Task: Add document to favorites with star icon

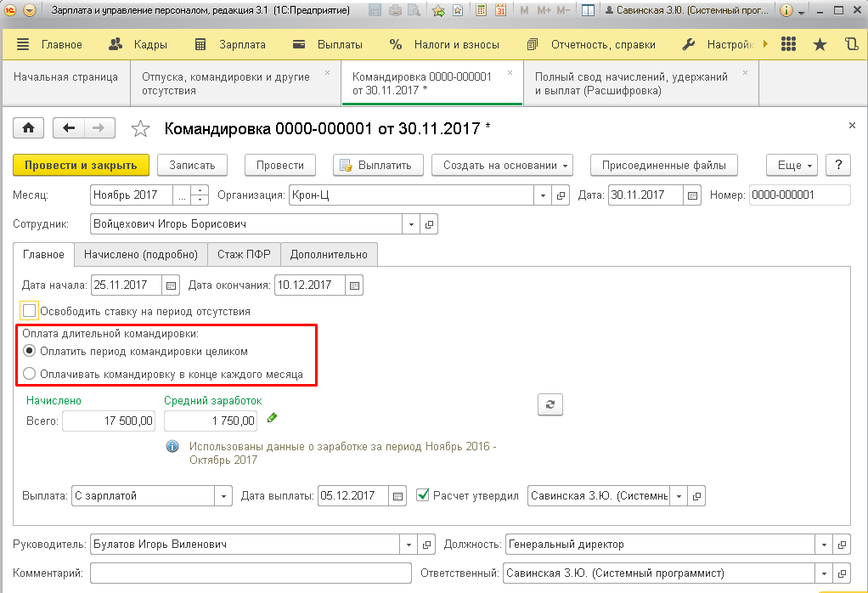Action: (x=140, y=128)
